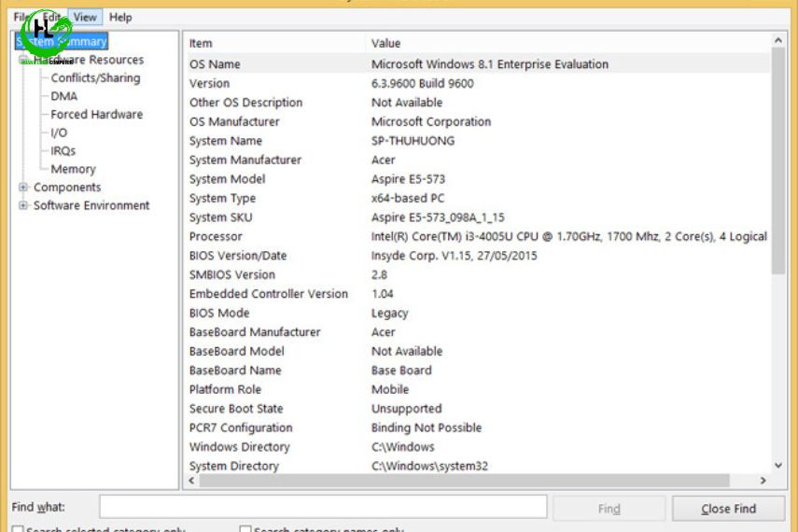The height and width of the screenshot is (532, 798).
Task: Select the OS Manufacturer row
Action: [x=477, y=121]
